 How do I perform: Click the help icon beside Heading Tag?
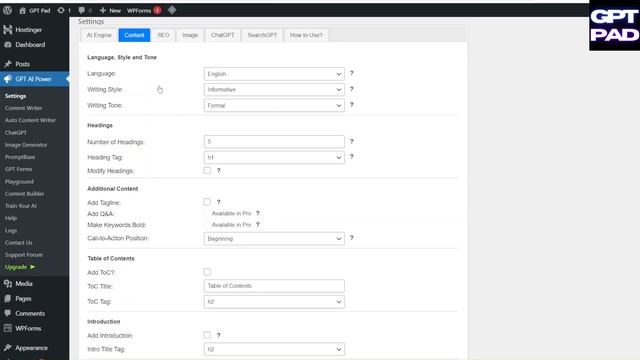point(351,157)
